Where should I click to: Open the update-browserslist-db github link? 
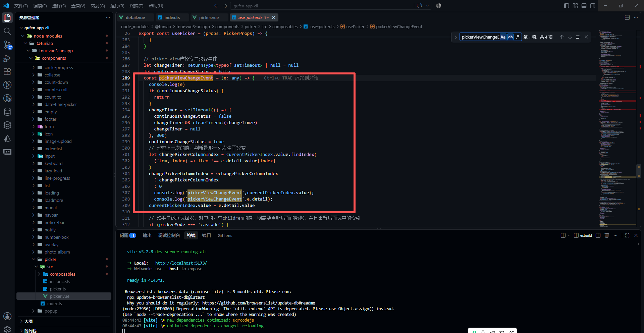point(258,303)
